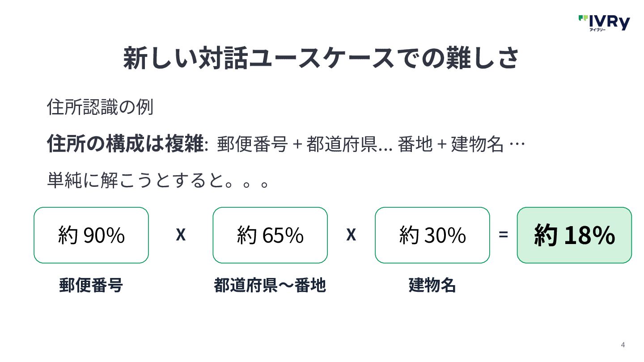Click the bold 郵便番号 label under the 90% box
The height and width of the screenshot is (362, 644).
[x=91, y=285]
